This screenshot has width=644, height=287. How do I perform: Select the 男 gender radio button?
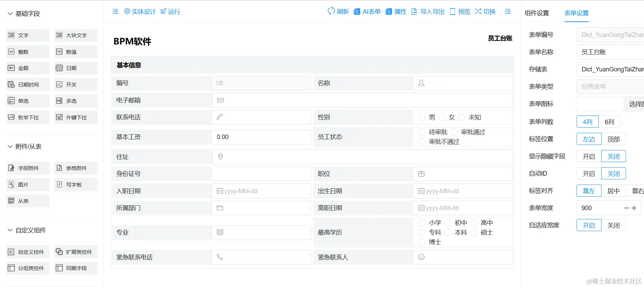click(422, 117)
